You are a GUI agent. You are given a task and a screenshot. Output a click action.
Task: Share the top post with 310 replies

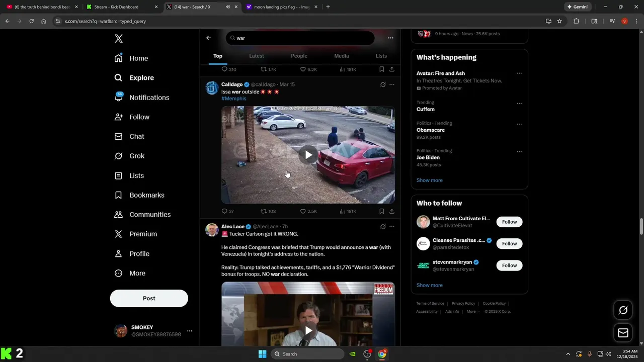coord(392,69)
